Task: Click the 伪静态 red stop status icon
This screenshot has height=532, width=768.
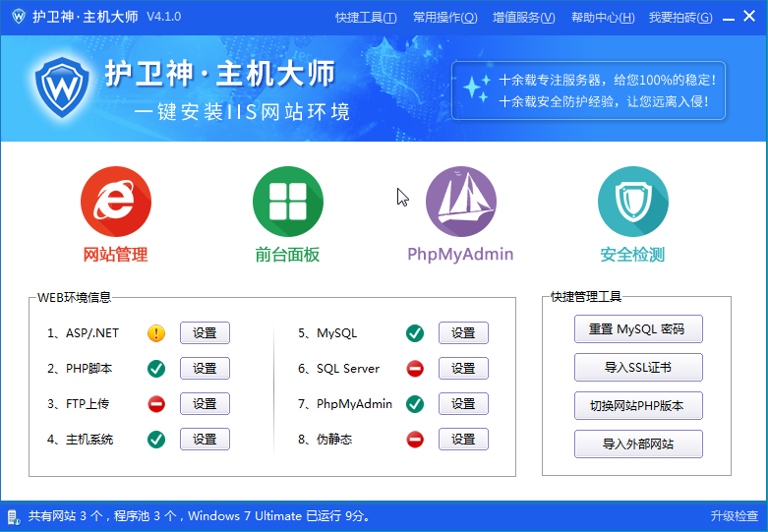Action: pos(415,440)
